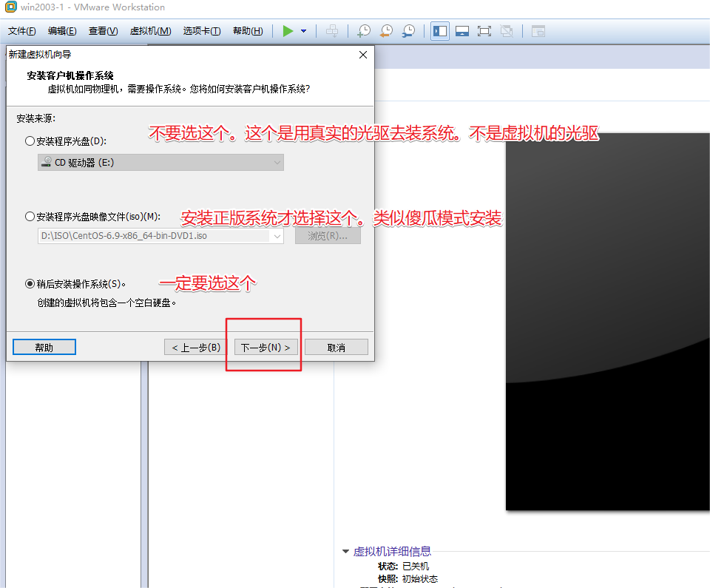
Task: Open the power options dropdown arrow
Action: (303, 31)
